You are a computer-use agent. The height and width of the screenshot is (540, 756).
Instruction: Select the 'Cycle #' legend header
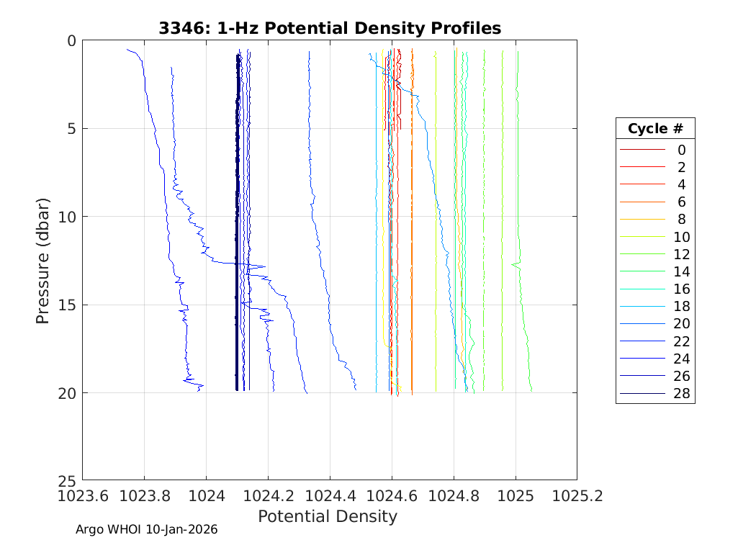[655, 129]
